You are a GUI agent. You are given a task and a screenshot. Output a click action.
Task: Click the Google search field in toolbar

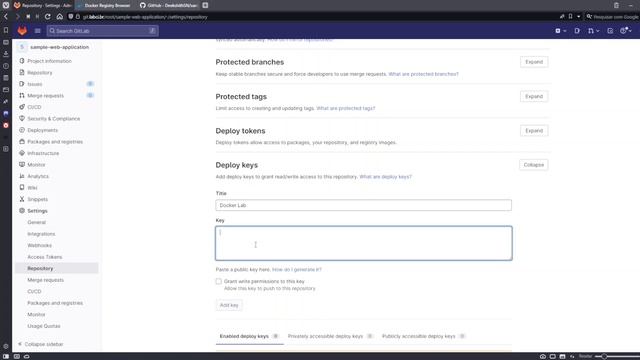coord(612,17)
